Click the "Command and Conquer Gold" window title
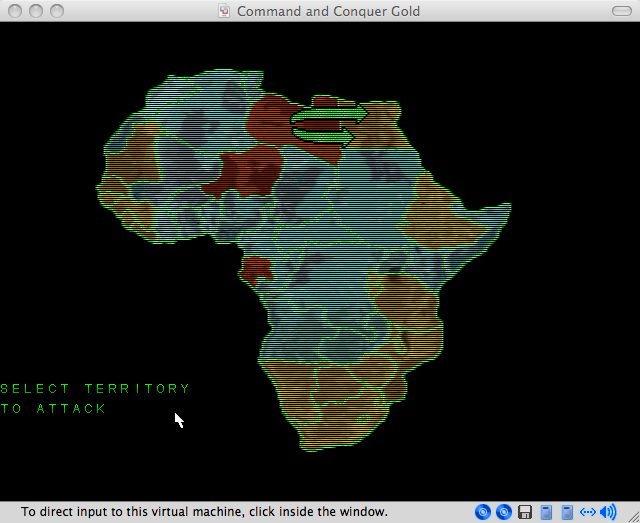This screenshot has width=640, height=523. coord(328,11)
